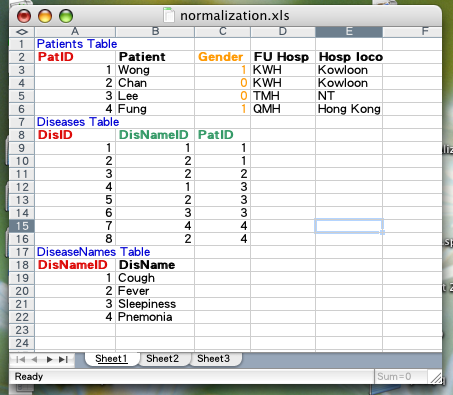
Task: Jump to first sheet with navigation arrow
Action: point(21,359)
